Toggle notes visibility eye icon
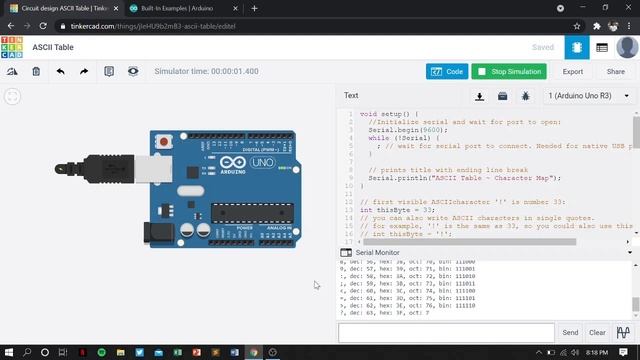The image size is (640, 360). point(133,71)
